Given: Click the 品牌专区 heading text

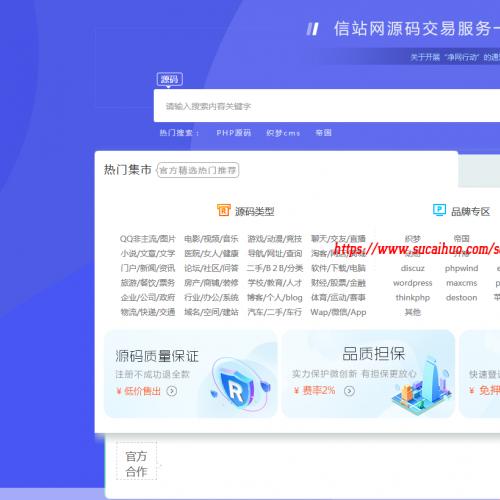Looking at the screenshot, I should [x=470, y=211].
